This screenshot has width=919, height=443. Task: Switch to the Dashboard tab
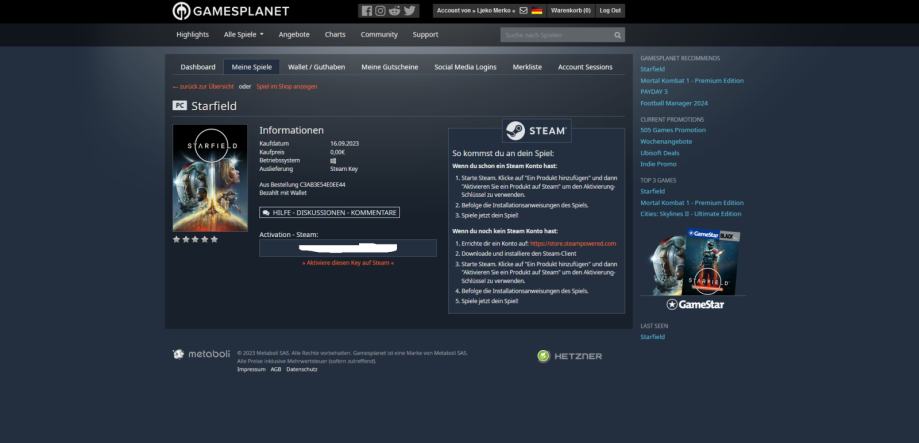198,67
